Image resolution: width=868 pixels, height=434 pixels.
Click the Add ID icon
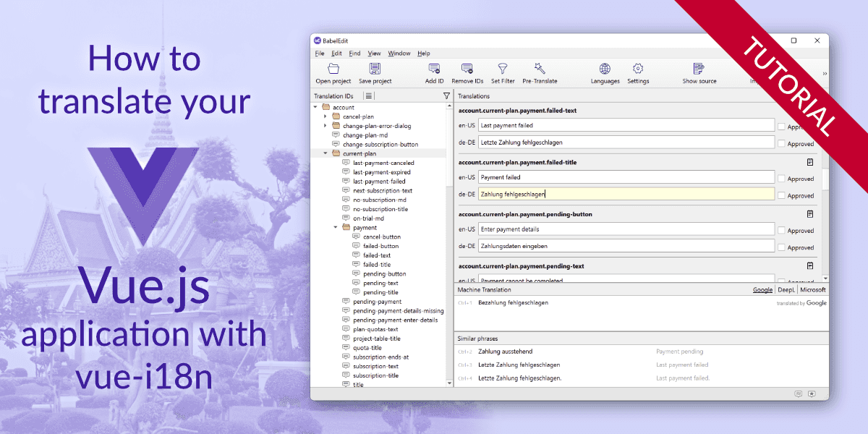tap(434, 69)
